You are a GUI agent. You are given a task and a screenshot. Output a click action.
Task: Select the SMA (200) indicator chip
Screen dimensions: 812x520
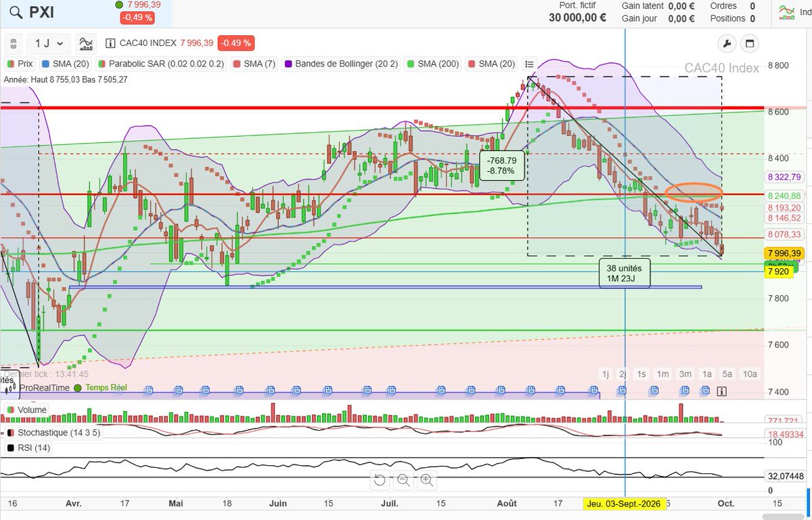[x=432, y=64]
